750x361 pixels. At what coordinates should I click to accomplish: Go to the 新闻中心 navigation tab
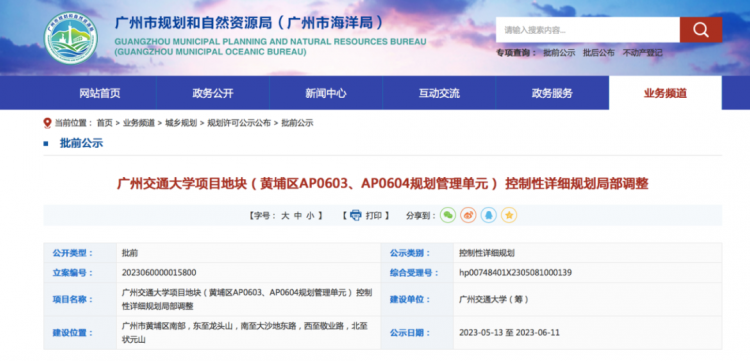(x=326, y=93)
